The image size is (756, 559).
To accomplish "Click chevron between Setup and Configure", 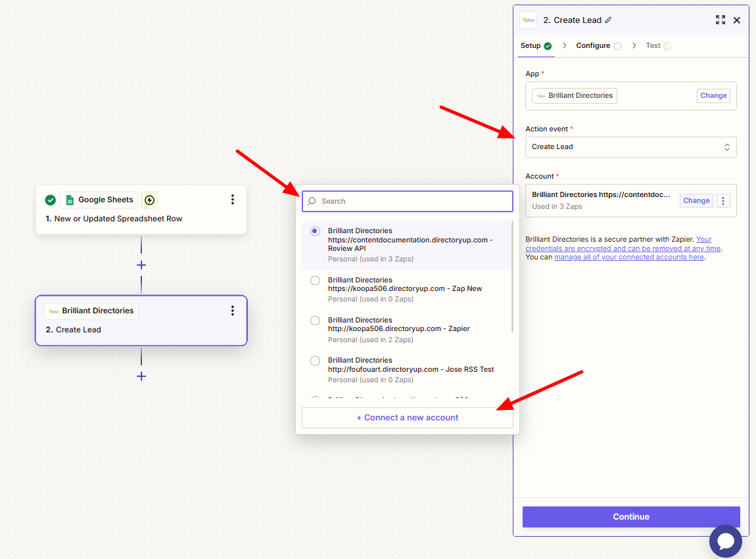I will tap(564, 46).
